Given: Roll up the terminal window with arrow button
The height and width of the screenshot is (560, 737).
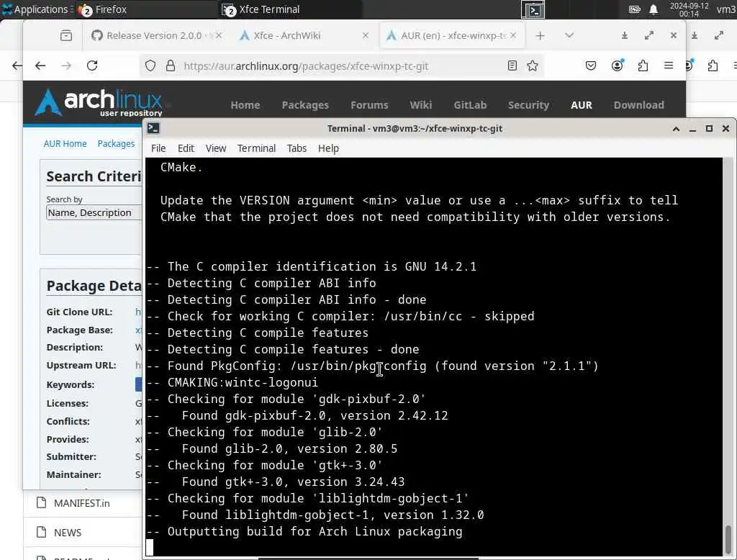Looking at the screenshot, I should tap(676, 128).
